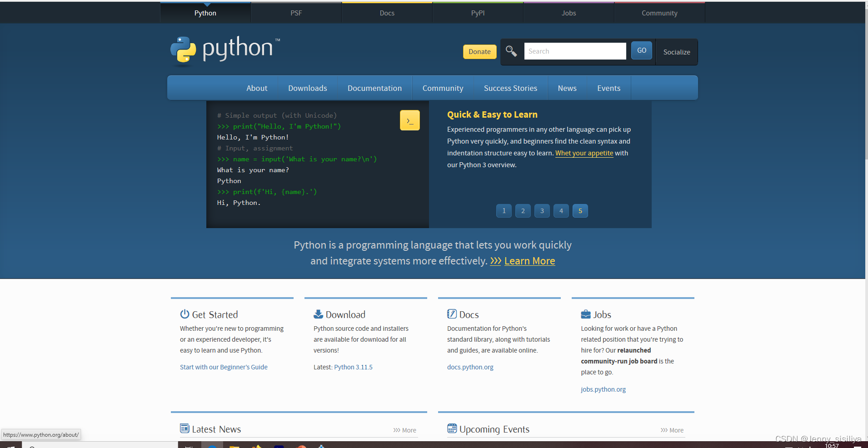Click the Get Started power icon
This screenshot has width=868, height=448.
coord(185,314)
